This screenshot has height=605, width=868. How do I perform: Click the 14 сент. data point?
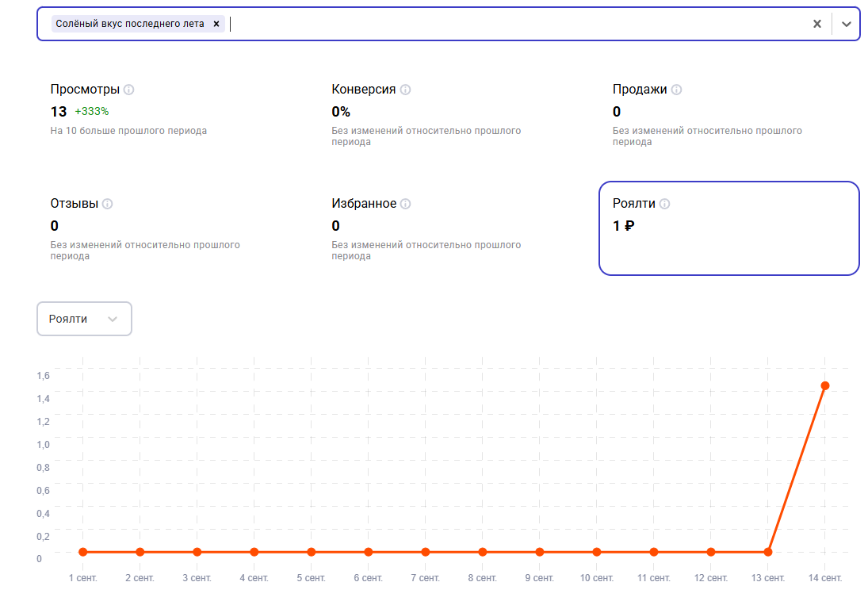click(x=825, y=386)
